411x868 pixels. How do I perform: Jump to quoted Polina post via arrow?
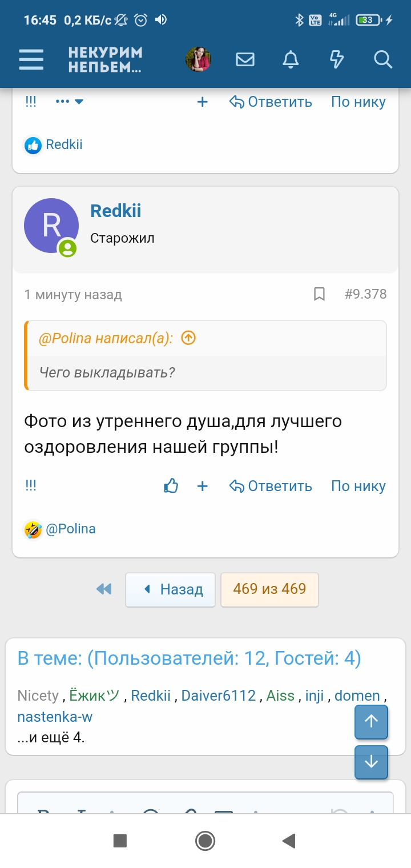pyautogui.click(x=188, y=338)
